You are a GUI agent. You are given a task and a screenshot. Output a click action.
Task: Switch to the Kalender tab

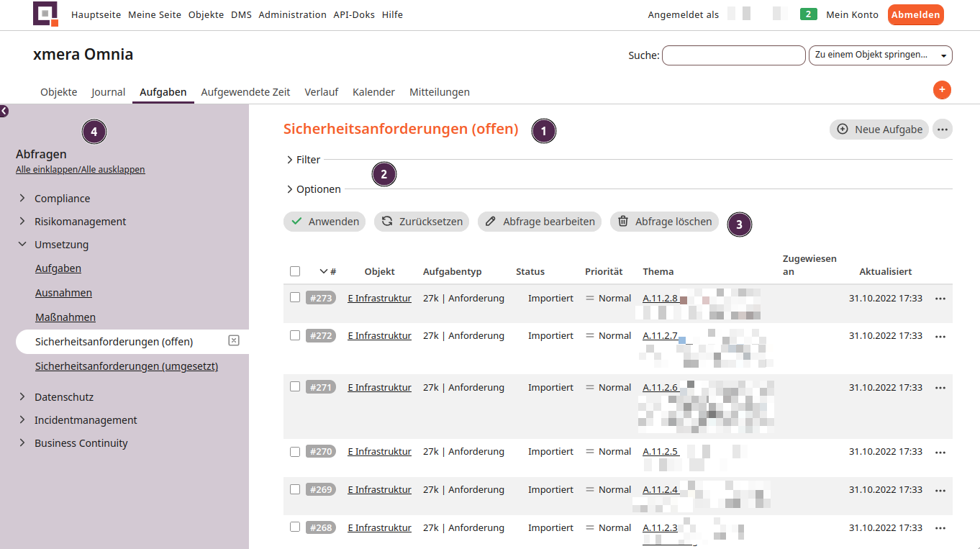tap(373, 92)
